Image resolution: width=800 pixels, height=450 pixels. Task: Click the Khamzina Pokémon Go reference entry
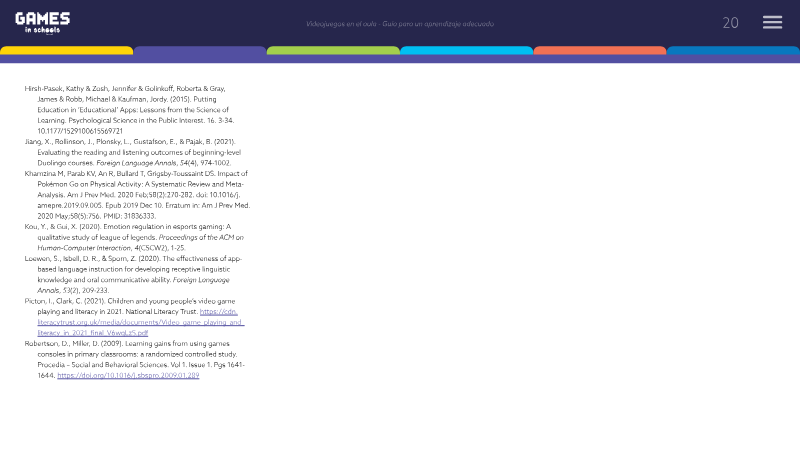coord(137,194)
